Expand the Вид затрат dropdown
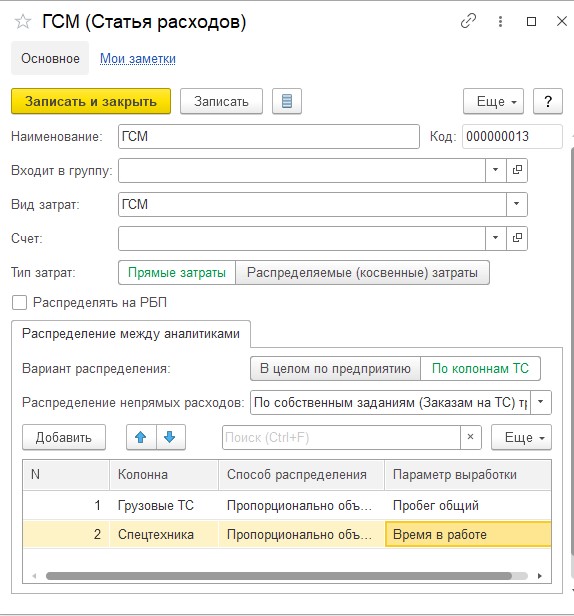Screen dimensions: 574x616 (517, 204)
